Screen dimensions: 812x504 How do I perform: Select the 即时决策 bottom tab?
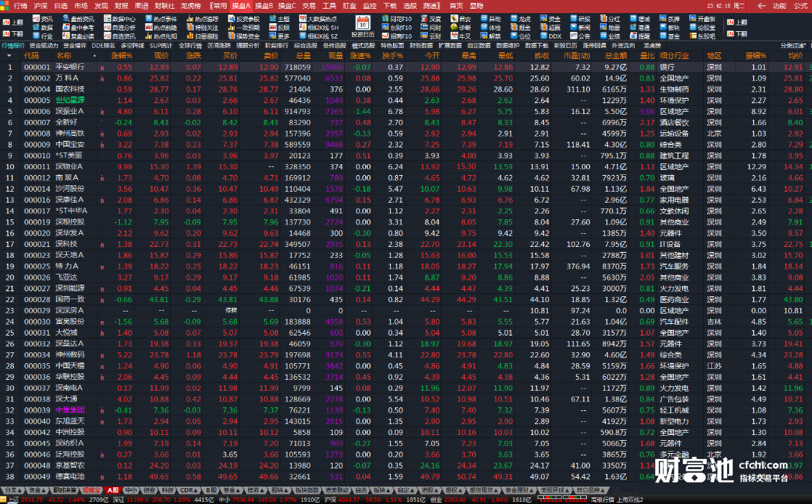[64, 490]
